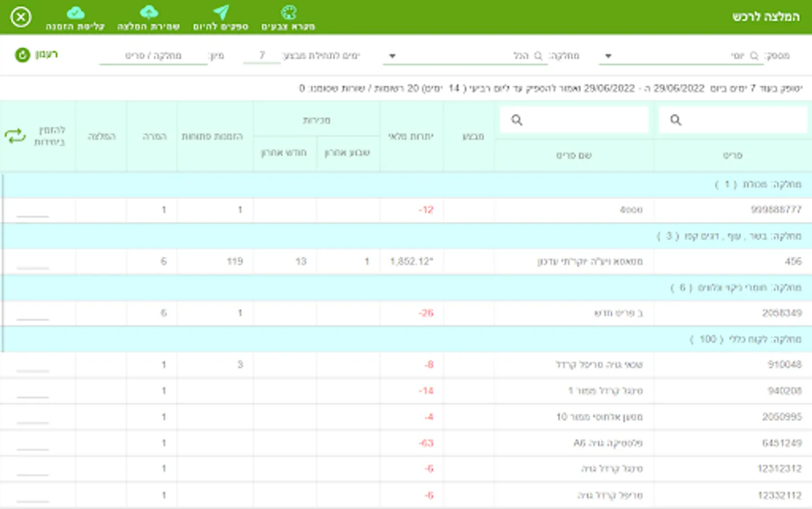812x509 pixels.
Task: Expand the supplier dropdown arrow
Action: pos(608,56)
